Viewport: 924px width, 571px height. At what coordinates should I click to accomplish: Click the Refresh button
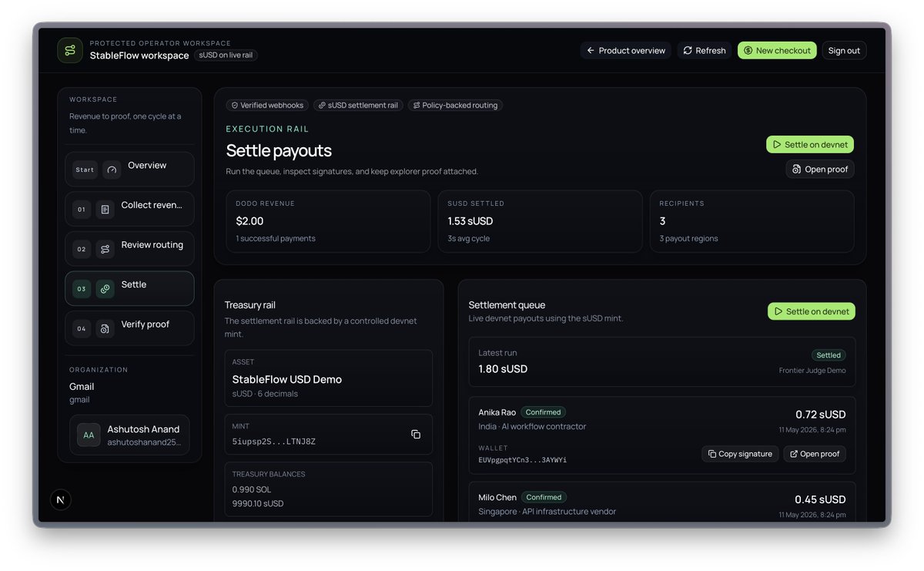705,50
